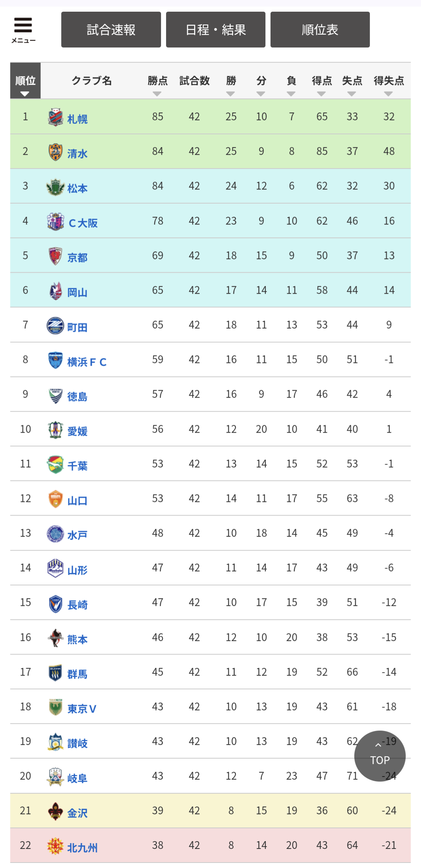Switch to 日程・結果 schedule tab
This screenshot has width=421, height=868.
point(216,30)
